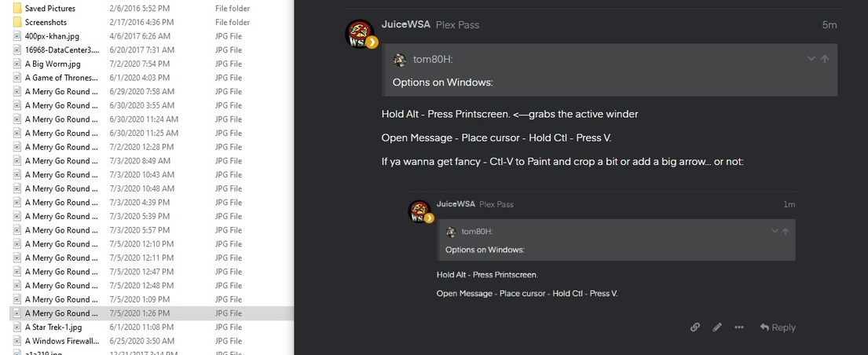Select the A Big Worm.jpg file
Image resolution: width=868 pixels, height=355 pixels.
(53, 64)
